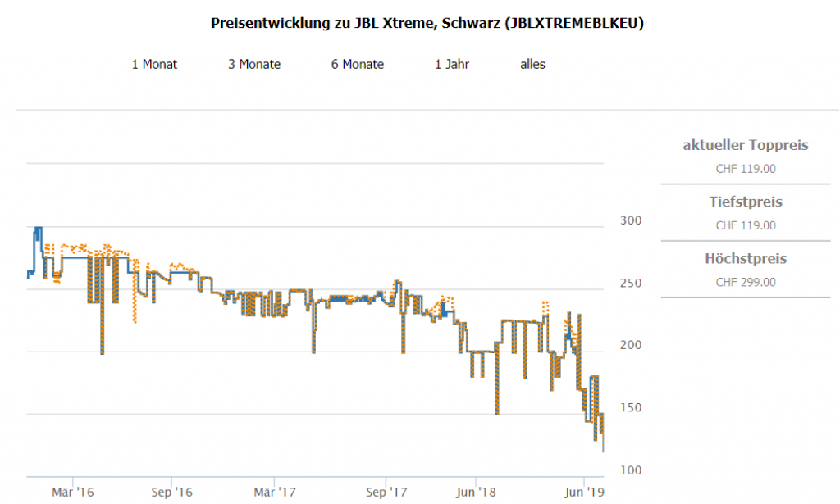The width and height of the screenshot is (840, 504).
Task: Show the 6 Monate price history
Action: pyautogui.click(x=358, y=64)
